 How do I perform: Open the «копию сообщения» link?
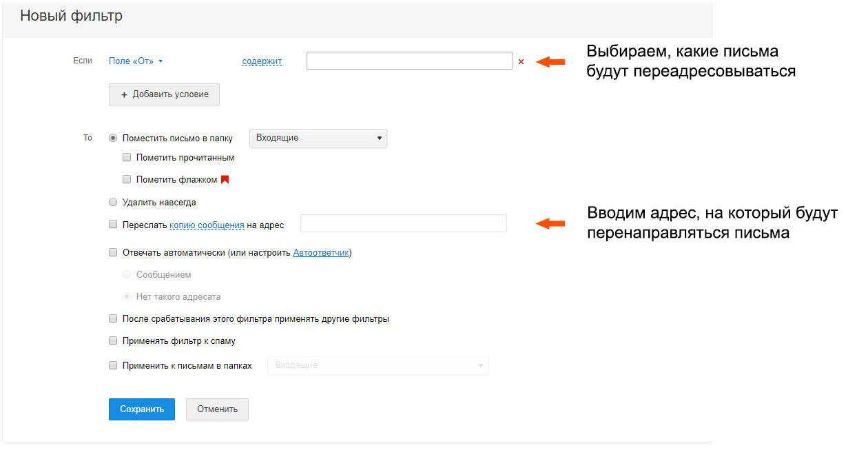pyautogui.click(x=207, y=225)
